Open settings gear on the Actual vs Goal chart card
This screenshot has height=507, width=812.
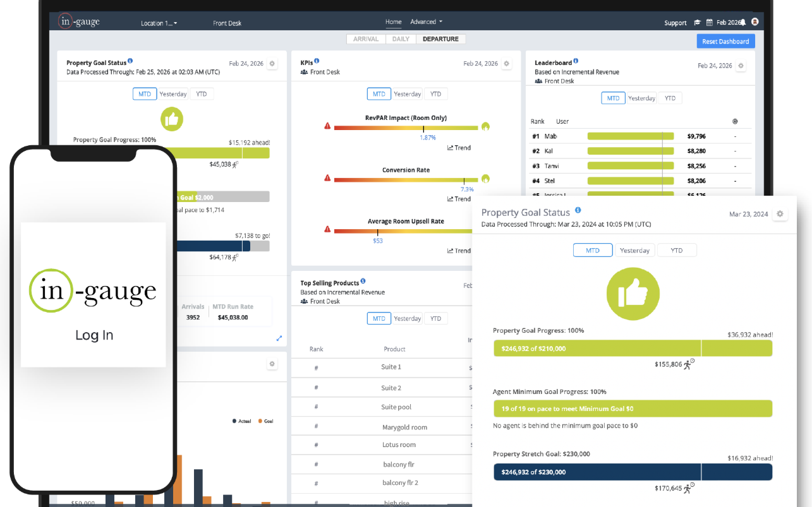tap(272, 364)
